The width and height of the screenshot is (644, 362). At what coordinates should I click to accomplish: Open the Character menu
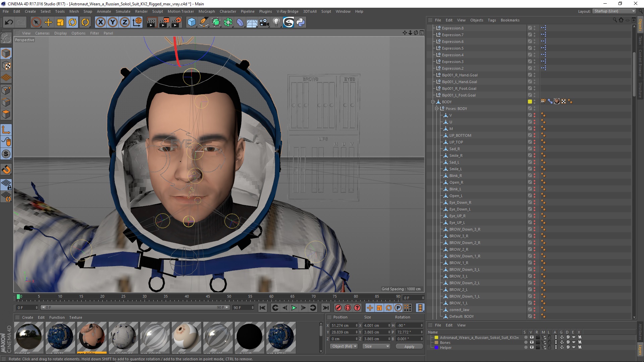tap(228, 11)
